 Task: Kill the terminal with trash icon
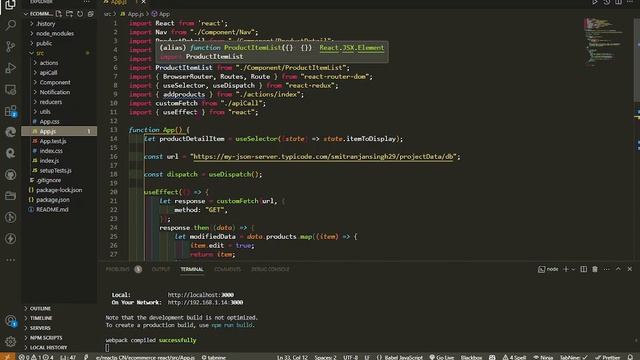[x=595, y=269]
